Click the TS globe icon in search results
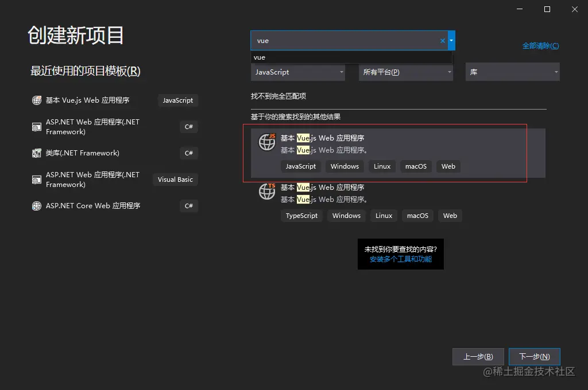 267,192
